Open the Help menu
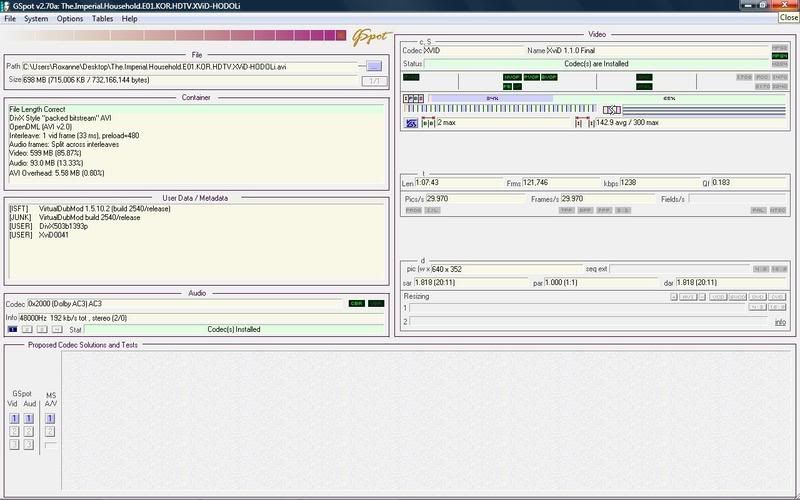The width and height of the screenshot is (800, 500). click(x=130, y=18)
